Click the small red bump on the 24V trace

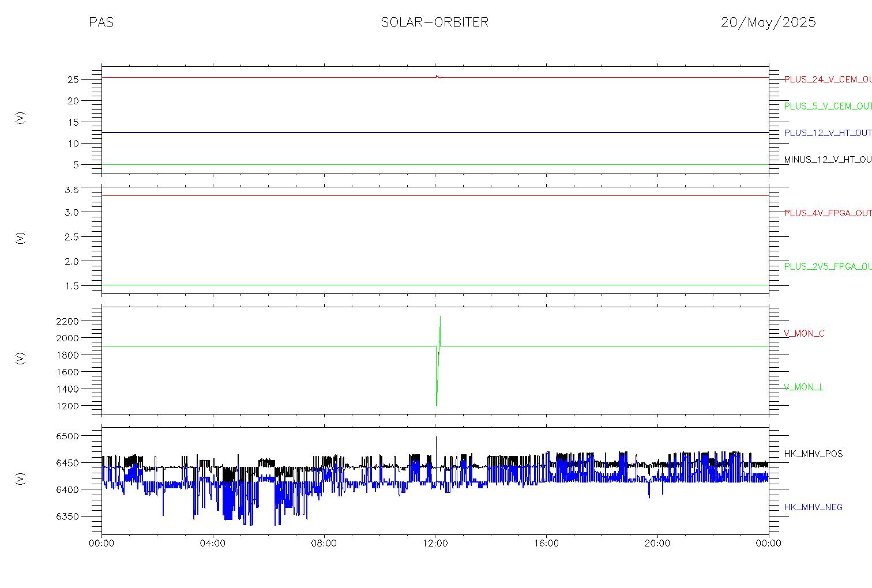438,76
